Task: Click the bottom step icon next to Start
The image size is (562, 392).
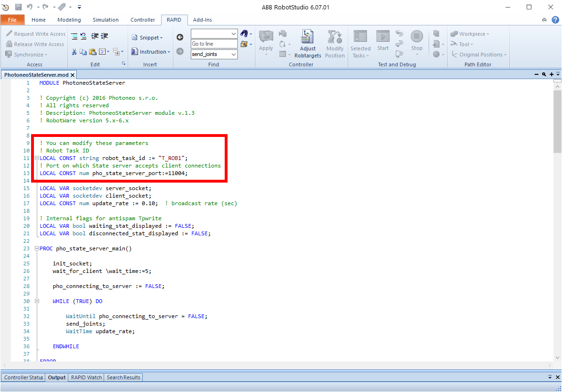Action: 399,54
